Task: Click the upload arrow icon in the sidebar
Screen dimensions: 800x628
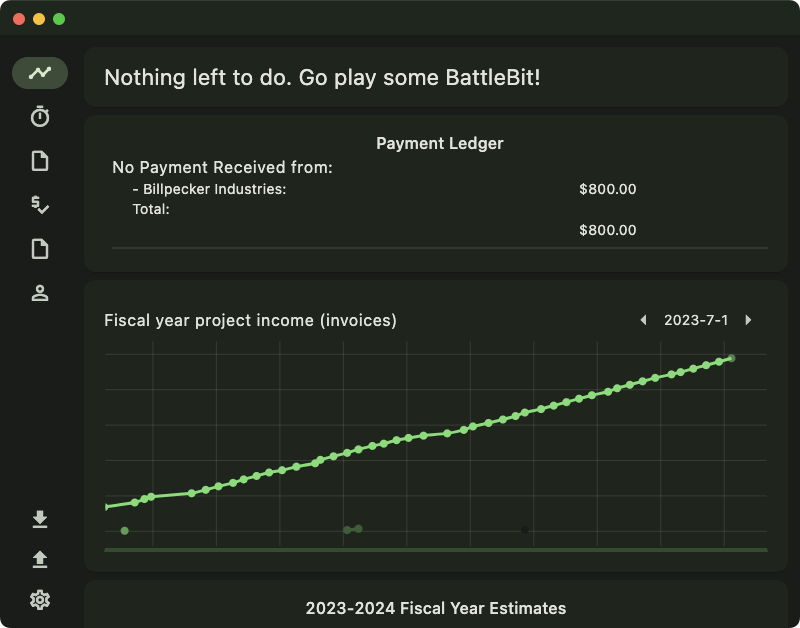Action: [x=40, y=559]
